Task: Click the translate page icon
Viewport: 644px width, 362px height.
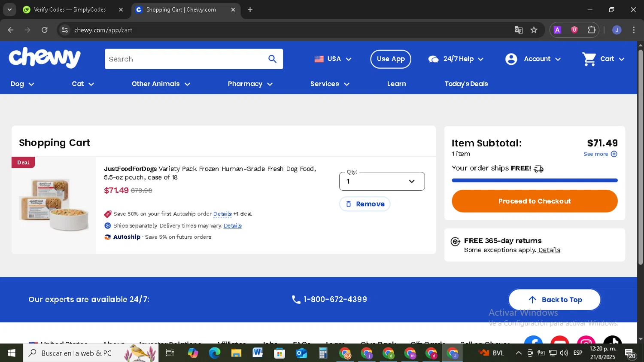Action: (x=519, y=30)
